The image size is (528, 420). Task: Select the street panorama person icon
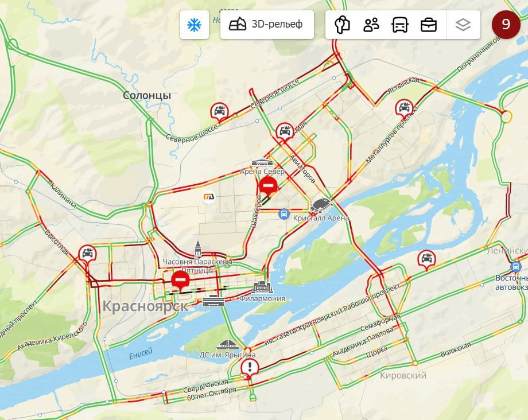(342, 25)
